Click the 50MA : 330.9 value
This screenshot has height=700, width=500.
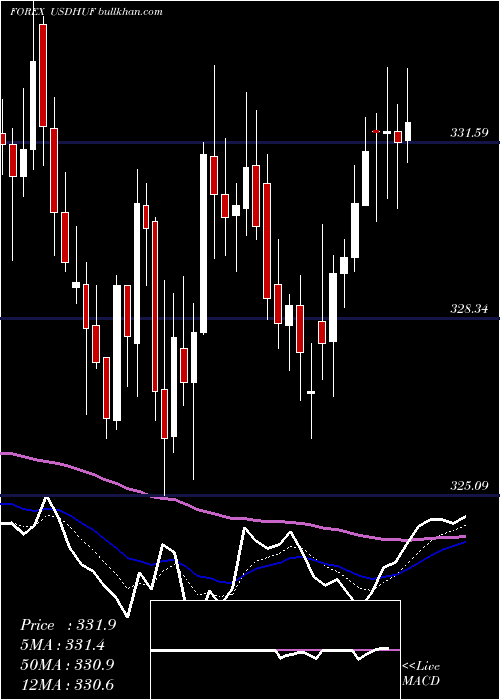[67, 664]
